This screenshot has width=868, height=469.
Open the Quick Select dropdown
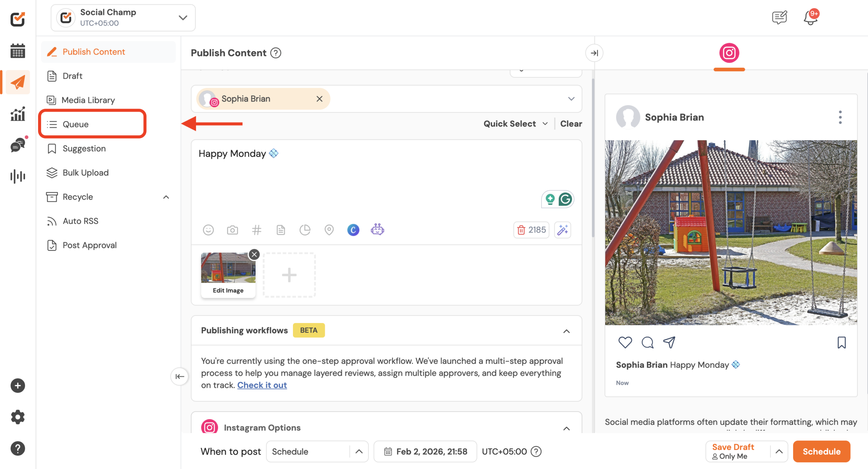point(515,124)
